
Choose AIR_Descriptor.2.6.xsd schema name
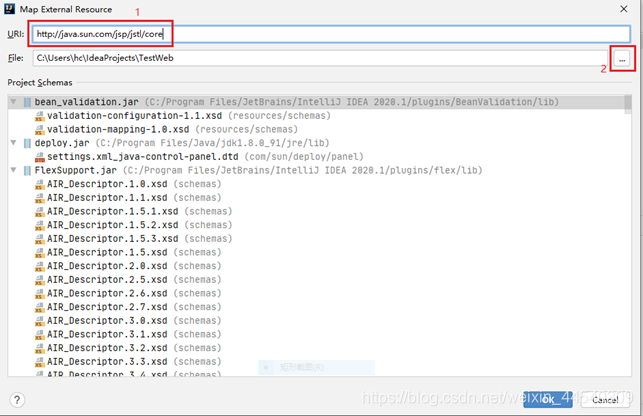tap(107, 293)
